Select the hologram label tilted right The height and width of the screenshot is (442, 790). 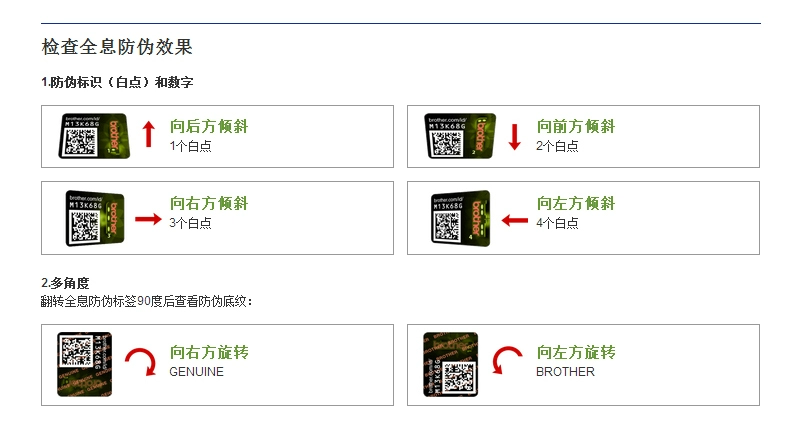pyautogui.click(x=95, y=218)
